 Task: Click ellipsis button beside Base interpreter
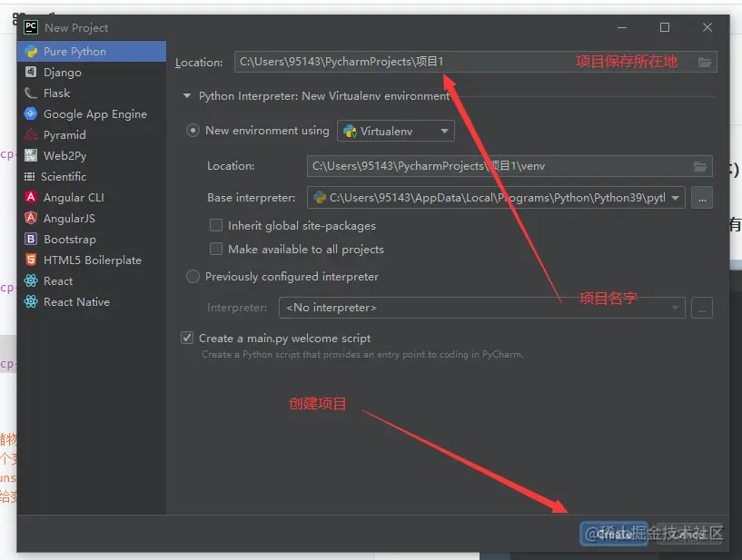click(x=702, y=198)
